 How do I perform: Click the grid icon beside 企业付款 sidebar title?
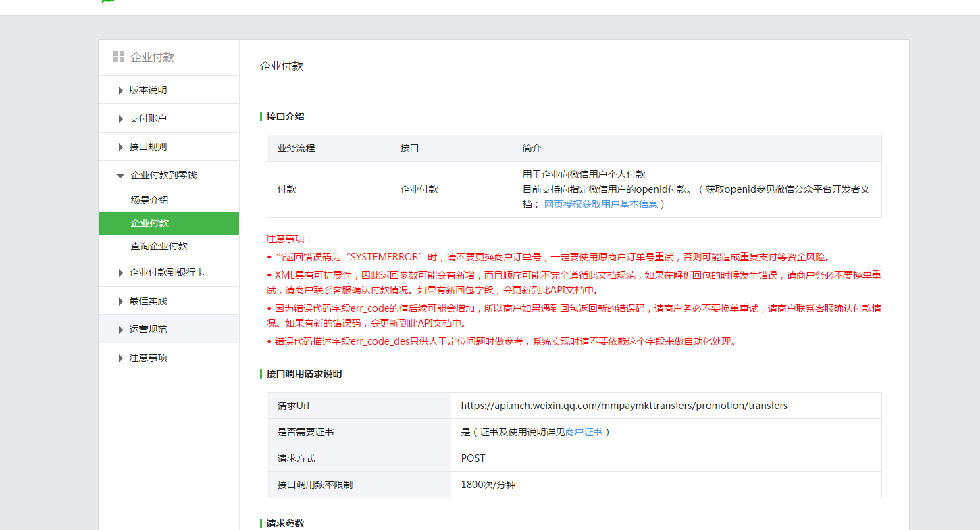[x=119, y=57]
